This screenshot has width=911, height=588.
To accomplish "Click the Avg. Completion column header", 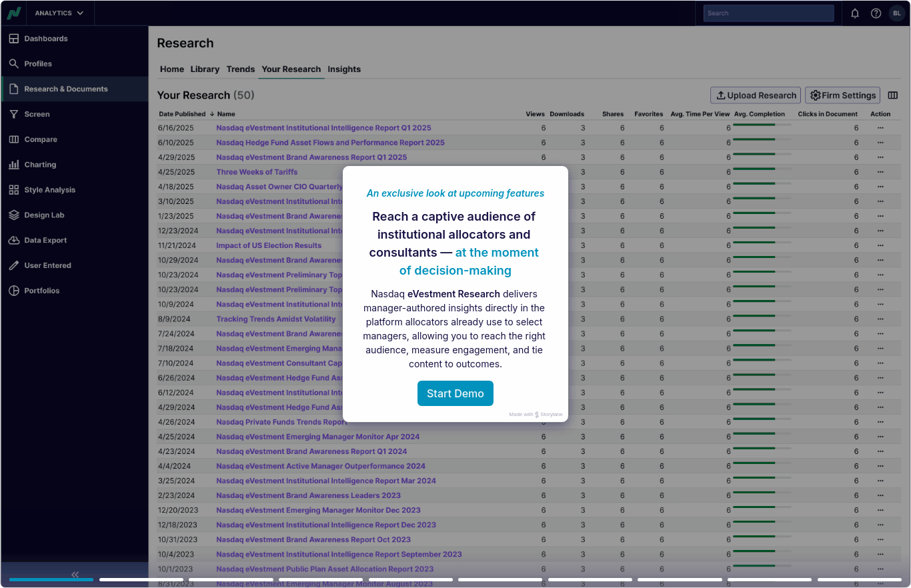I will coord(760,114).
